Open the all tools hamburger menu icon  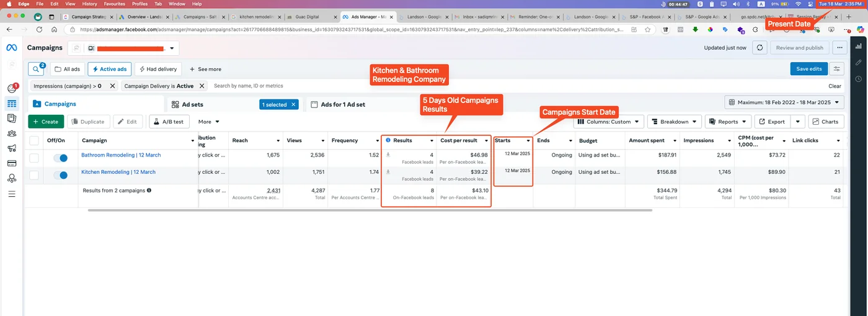(x=11, y=194)
